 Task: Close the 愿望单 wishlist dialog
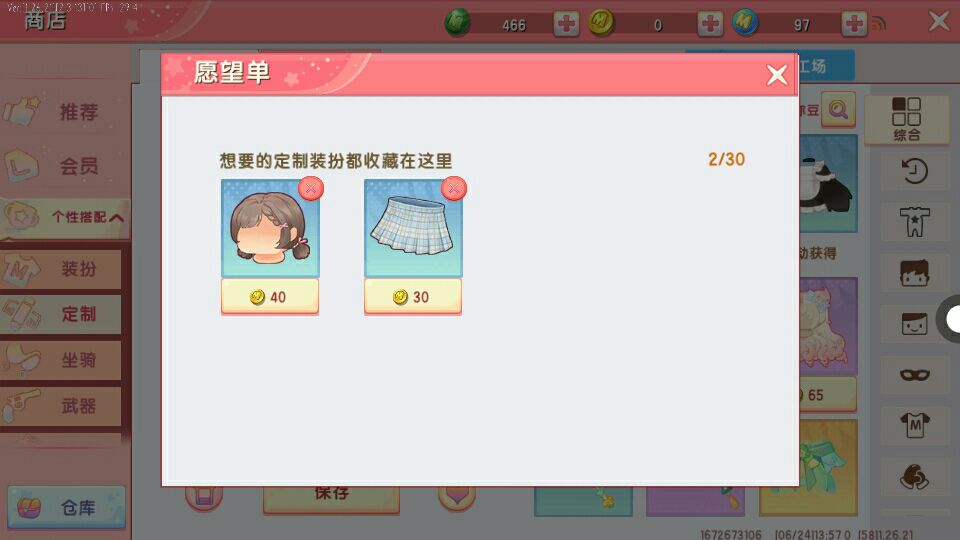point(777,75)
